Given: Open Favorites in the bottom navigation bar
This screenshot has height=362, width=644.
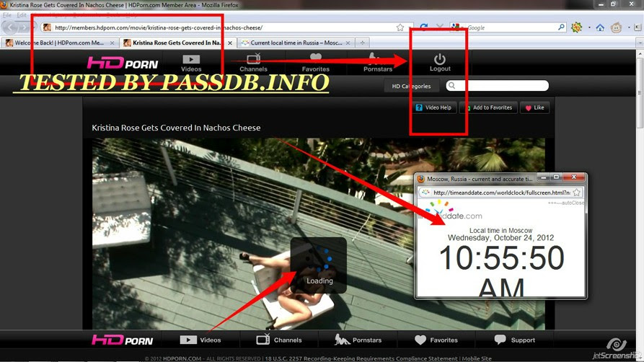Looking at the screenshot, I should (436, 340).
